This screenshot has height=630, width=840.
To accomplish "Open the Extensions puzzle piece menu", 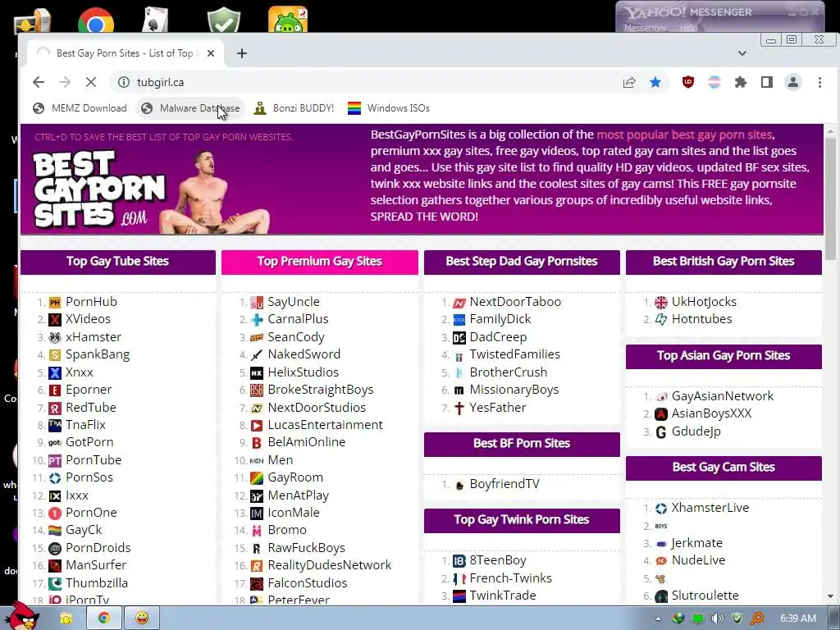I will coord(741,82).
